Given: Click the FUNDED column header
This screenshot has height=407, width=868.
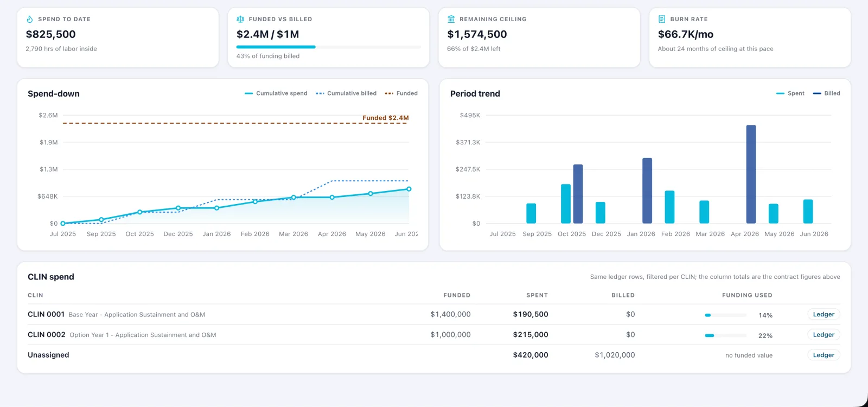Looking at the screenshot, I should 457,295.
